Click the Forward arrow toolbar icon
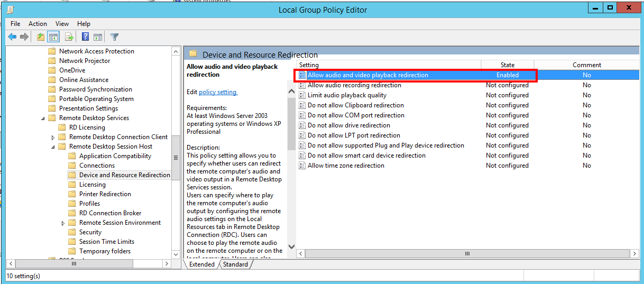This screenshot has width=644, height=284. click(x=24, y=37)
